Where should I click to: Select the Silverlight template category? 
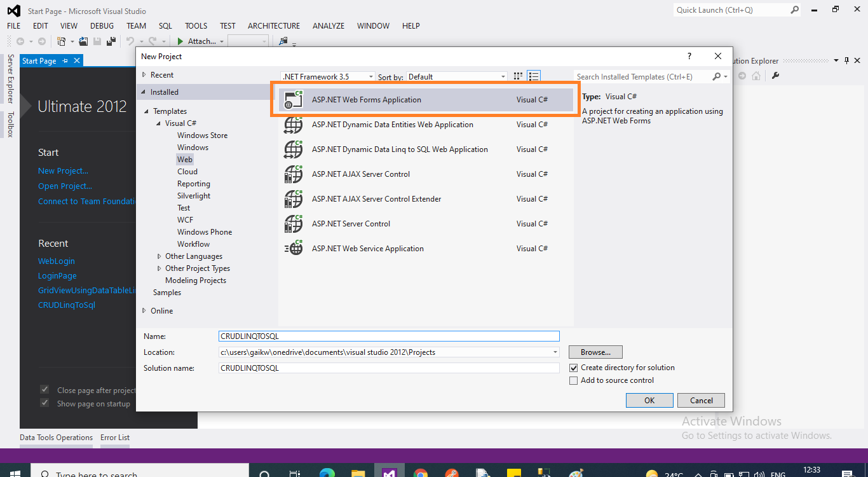click(194, 196)
